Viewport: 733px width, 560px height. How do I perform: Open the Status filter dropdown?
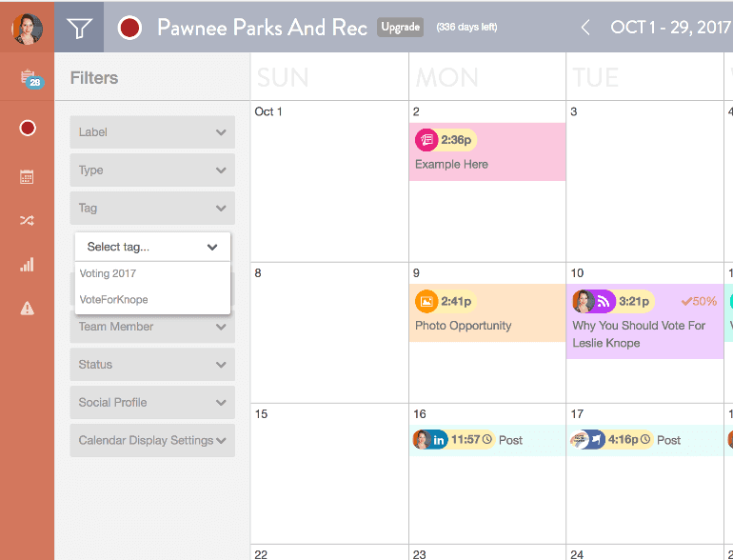pos(152,365)
